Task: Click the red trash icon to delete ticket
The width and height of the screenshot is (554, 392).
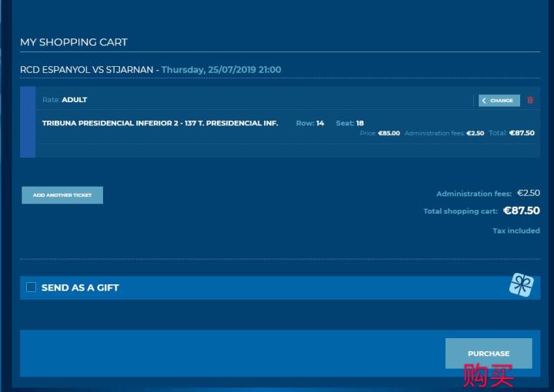Action: (530, 100)
